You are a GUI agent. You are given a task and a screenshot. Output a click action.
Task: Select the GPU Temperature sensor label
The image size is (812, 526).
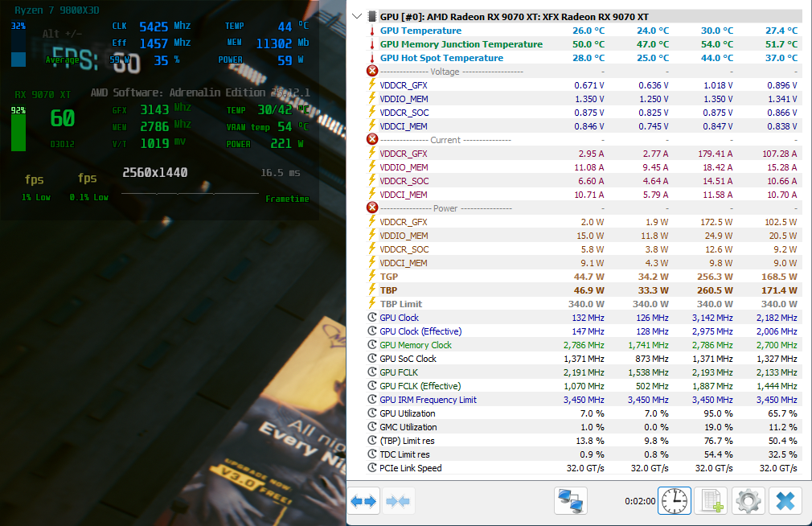tap(420, 31)
